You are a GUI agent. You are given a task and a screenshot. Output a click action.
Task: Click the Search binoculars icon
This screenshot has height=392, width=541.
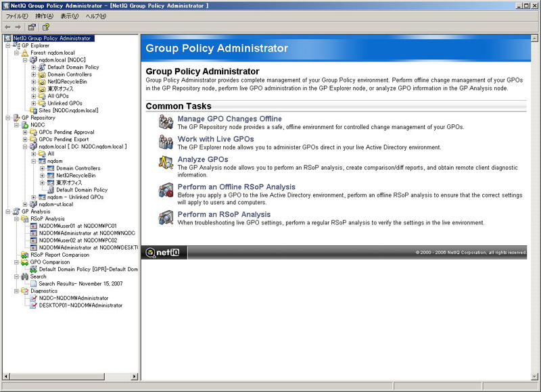[x=25, y=276]
